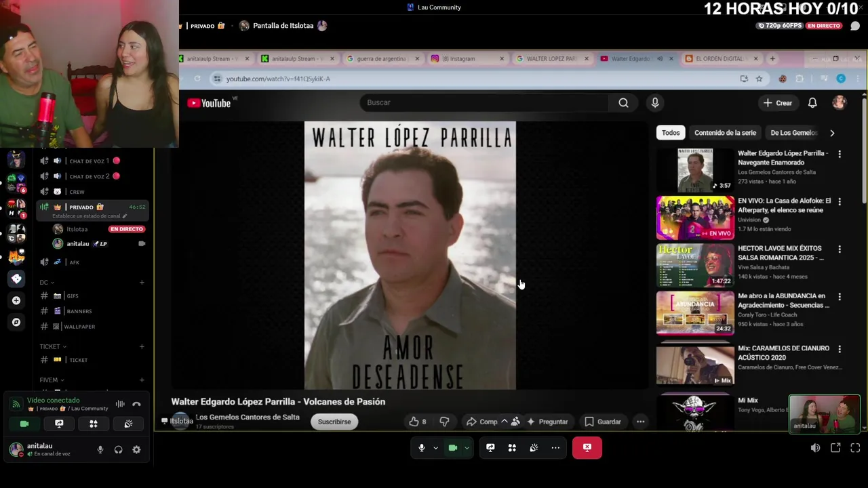Collapse the FIVEM channel category
The width and height of the screenshot is (868, 488).
pos(52,380)
